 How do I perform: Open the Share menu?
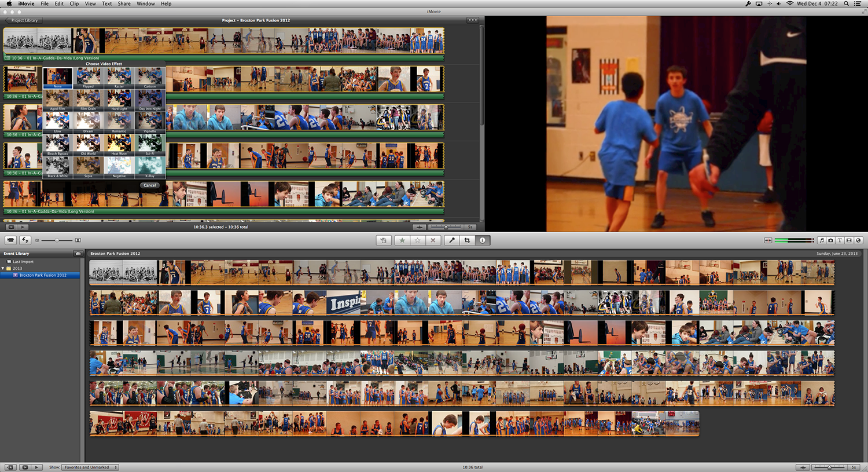point(124,3)
